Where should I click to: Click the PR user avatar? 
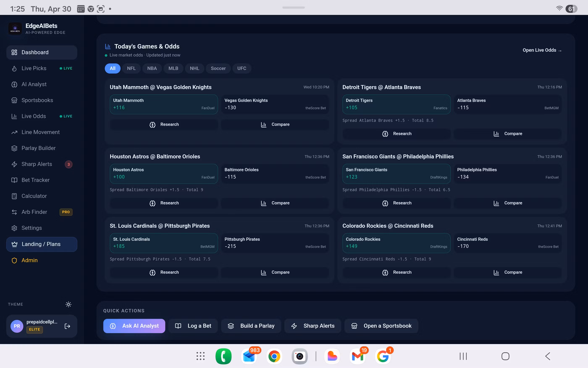[x=17, y=326]
